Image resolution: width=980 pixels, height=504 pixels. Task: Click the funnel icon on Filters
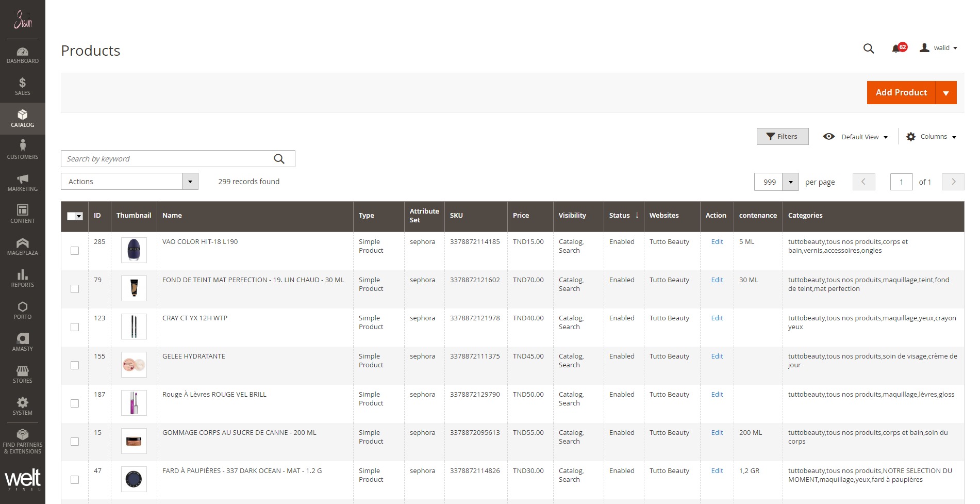click(x=771, y=136)
